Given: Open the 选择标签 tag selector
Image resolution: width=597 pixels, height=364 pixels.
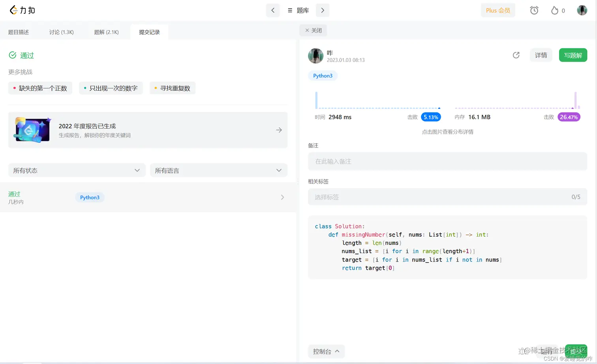Looking at the screenshot, I should 447,197.
